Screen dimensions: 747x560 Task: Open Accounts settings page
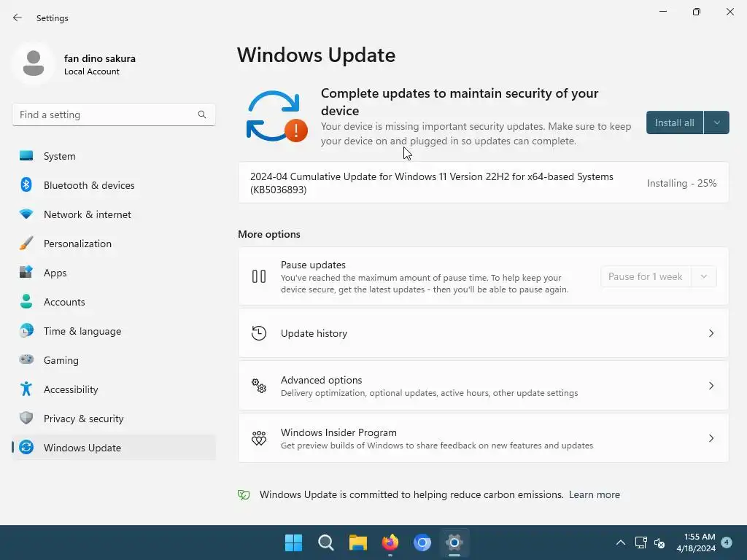113,302
